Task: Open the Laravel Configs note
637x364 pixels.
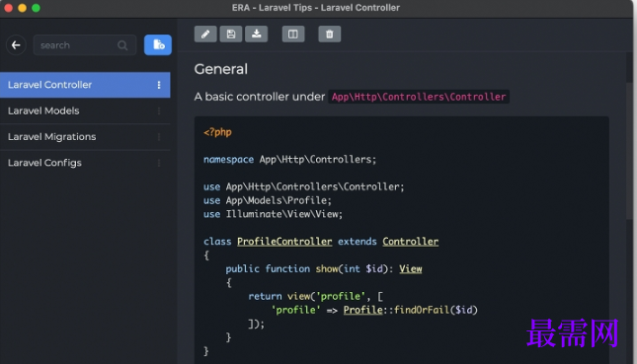Action: 85,163
